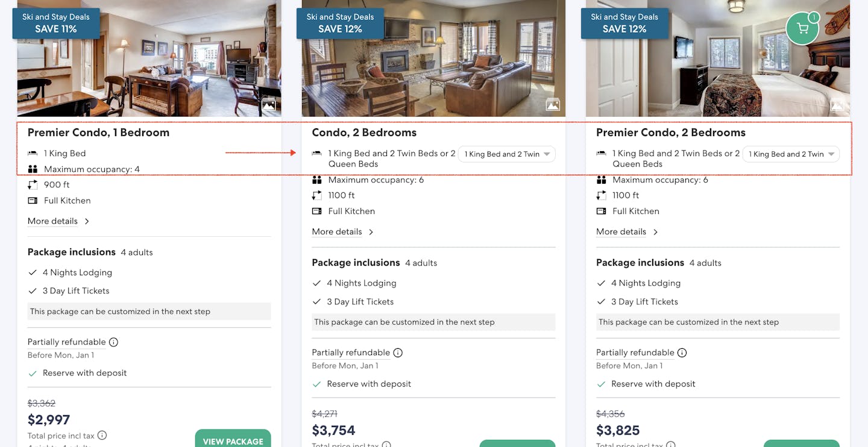Click info icon for Condo 2 Bedrooms refundable policy
Image resolution: width=868 pixels, height=447 pixels.
pyautogui.click(x=398, y=353)
